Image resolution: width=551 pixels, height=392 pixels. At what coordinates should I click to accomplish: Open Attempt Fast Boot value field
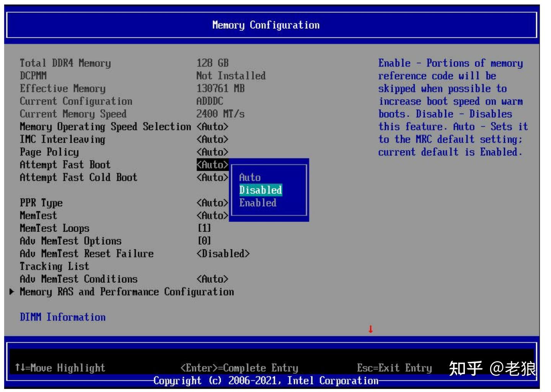click(212, 165)
